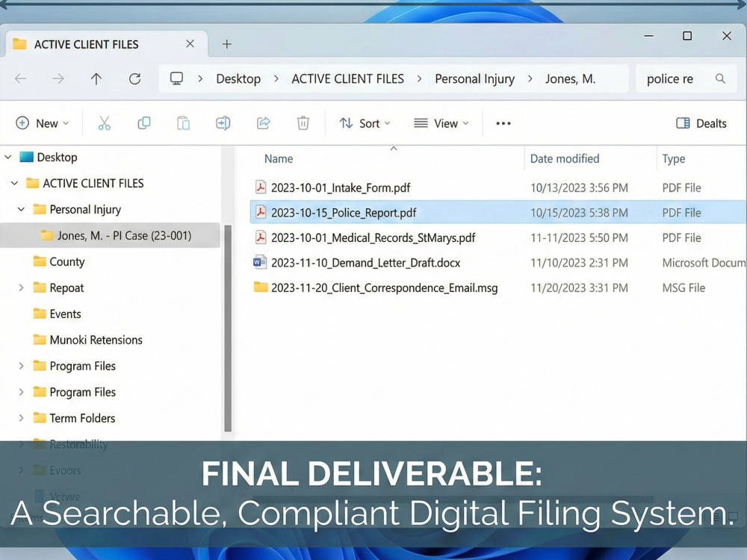Screen dimensions: 747x560
Task: Click PDF icon of Police_Report file
Action: click(261, 212)
